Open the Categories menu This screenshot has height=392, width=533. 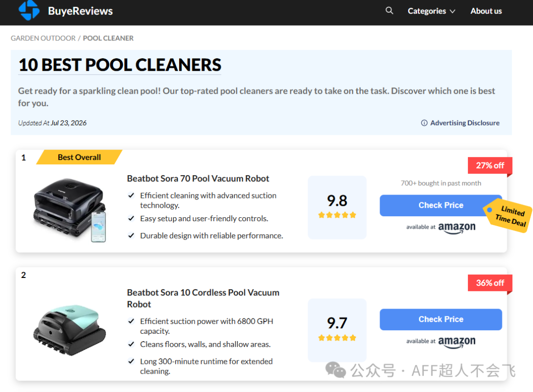[431, 11]
